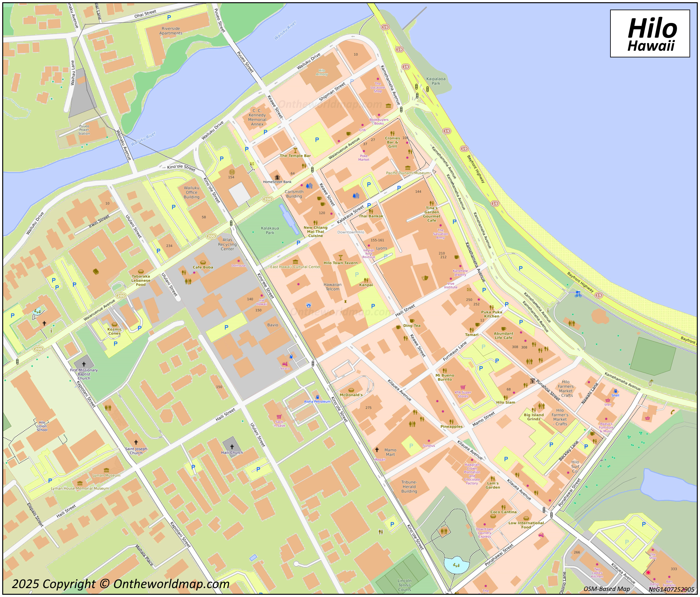Click The Temple Bar cocktail icon
Screen dimensions: 700x597
pyautogui.click(x=295, y=150)
